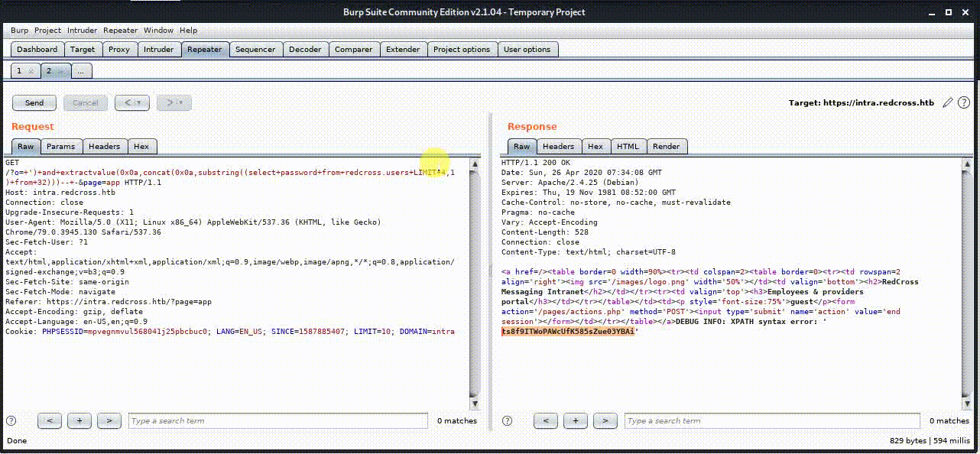Viewport: 980px width, 454px height.
Task: Click 'HTTP/1.1 200 OK' response line
Action: (x=535, y=163)
